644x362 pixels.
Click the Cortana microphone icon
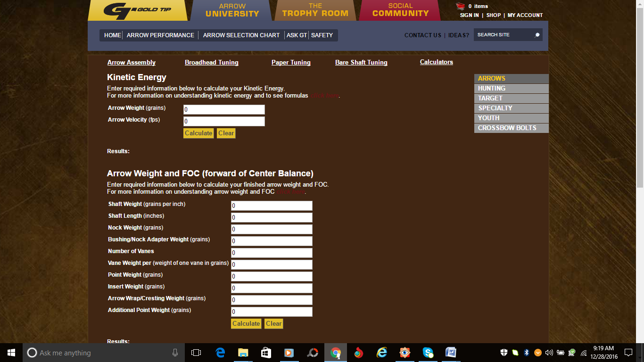point(175,353)
